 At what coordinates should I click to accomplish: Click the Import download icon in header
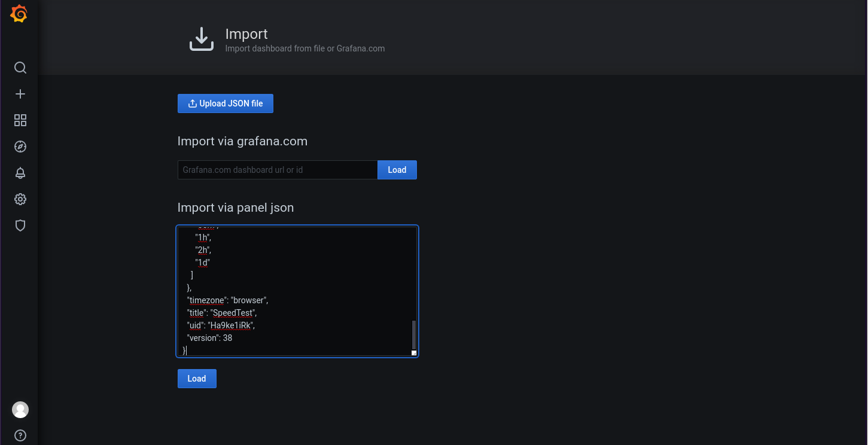coord(202,39)
